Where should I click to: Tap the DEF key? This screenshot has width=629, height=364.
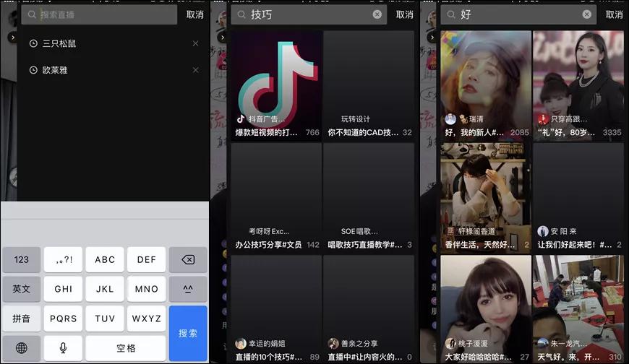tap(147, 259)
